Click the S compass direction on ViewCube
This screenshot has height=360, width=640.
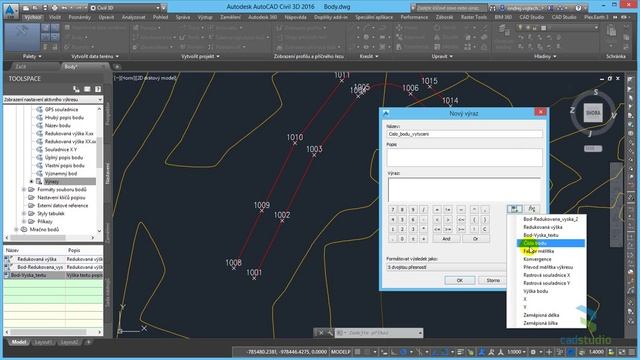pos(596,92)
